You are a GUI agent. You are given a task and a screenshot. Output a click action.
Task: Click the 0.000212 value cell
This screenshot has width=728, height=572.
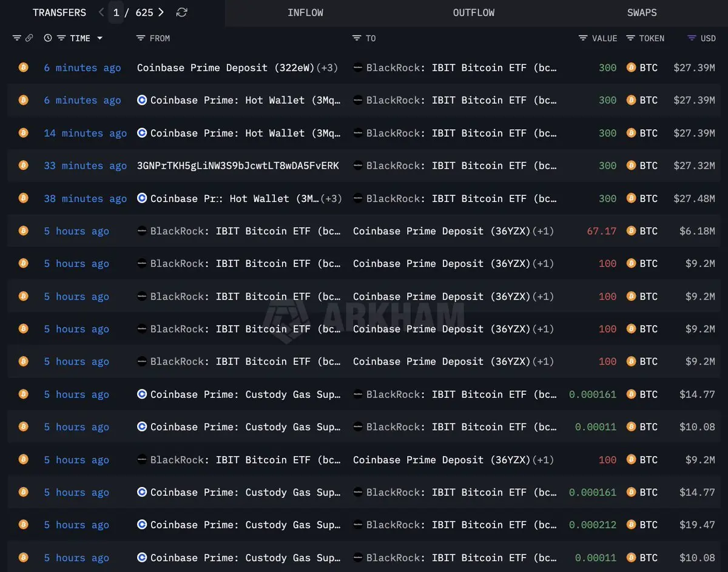coord(593,525)
